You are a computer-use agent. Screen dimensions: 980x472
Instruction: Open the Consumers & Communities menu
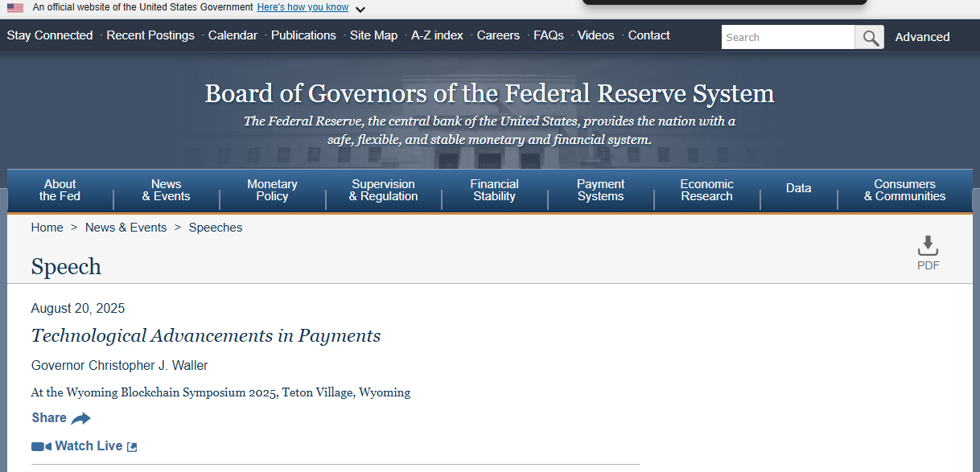pyautogui.click(x=904, y=191)
